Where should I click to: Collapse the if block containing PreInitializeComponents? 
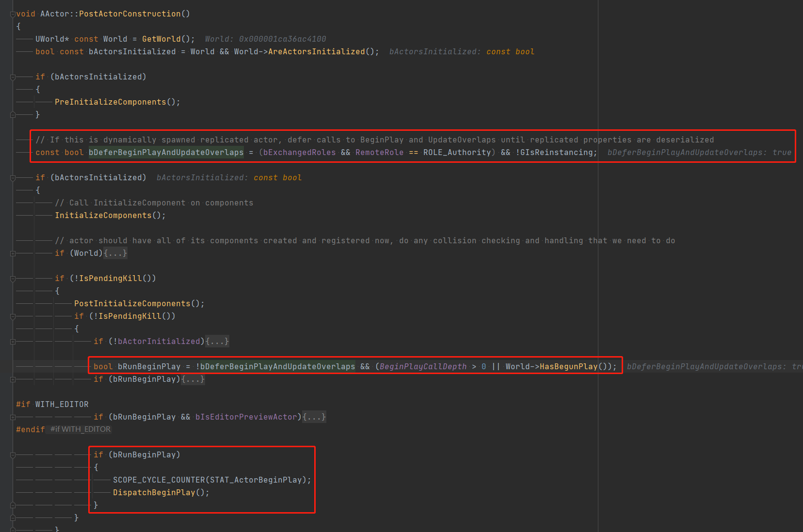tap(13, 77)
